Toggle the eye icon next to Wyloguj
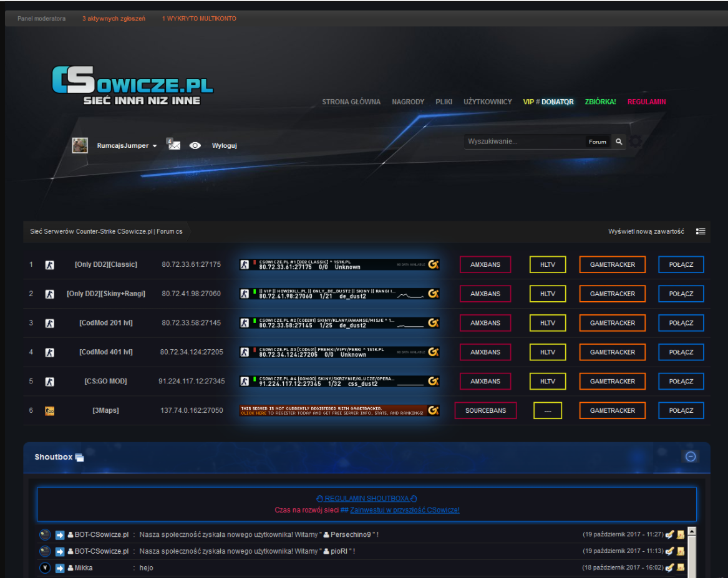The width and height of the screenshot is (728, 578). [x=195, y=146]
